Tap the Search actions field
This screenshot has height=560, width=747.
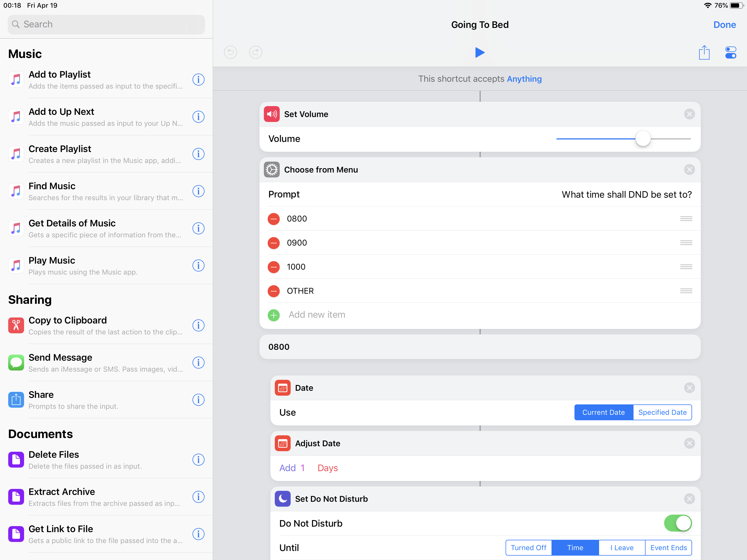pyautogui.click(x=106, y=24)
